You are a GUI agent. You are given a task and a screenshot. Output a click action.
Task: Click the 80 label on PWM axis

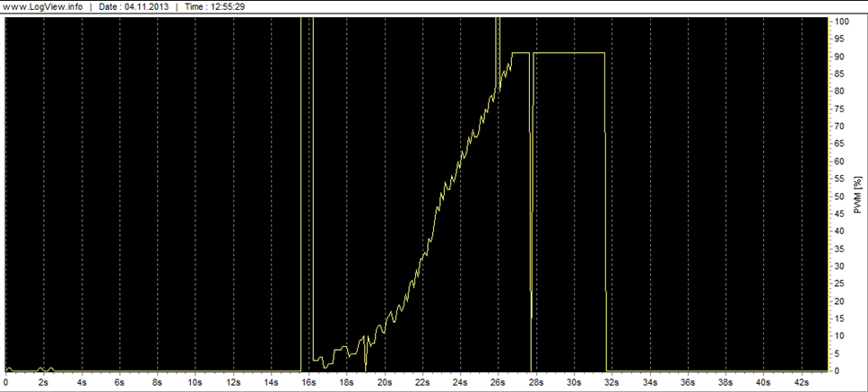[840, 91]
